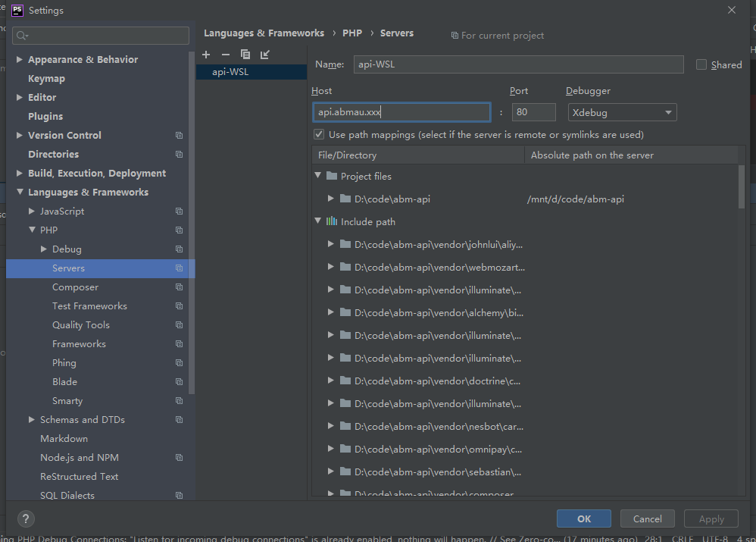Expand Build, Execution, Deployment section
This screenshot has width=756, height=542.
[x=19, y=174]
